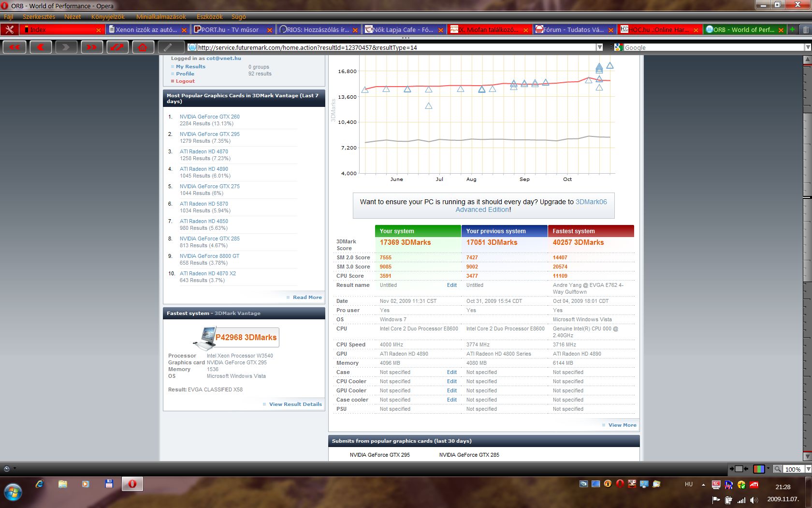
Task: Open address bar history dropdown
Action: coord(599,47)
